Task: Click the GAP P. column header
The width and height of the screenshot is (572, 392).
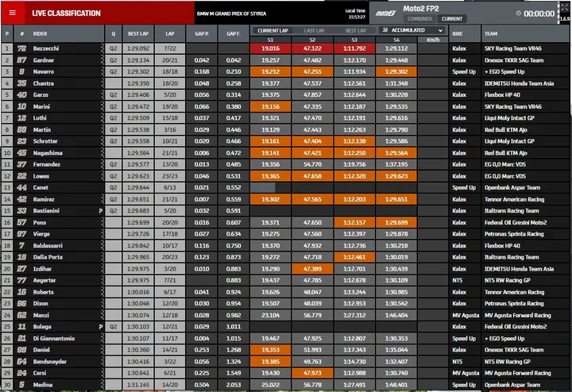Action: click(x=202, y=33)
